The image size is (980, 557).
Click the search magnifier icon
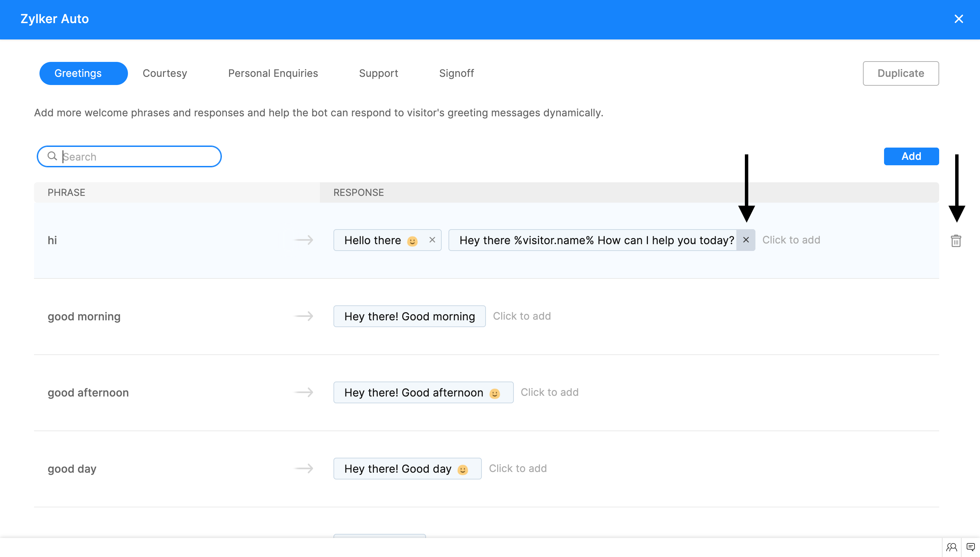click(52, 156)
